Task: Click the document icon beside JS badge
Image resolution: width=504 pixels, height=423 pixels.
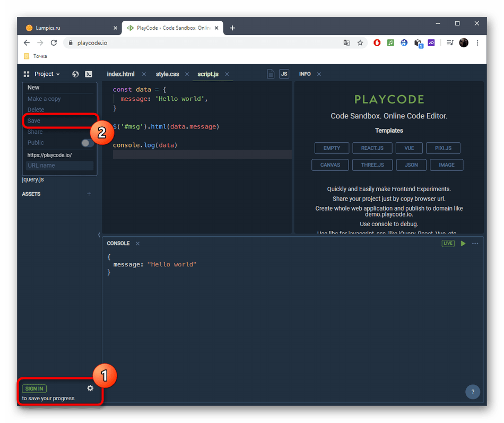Action: [271, 74]
